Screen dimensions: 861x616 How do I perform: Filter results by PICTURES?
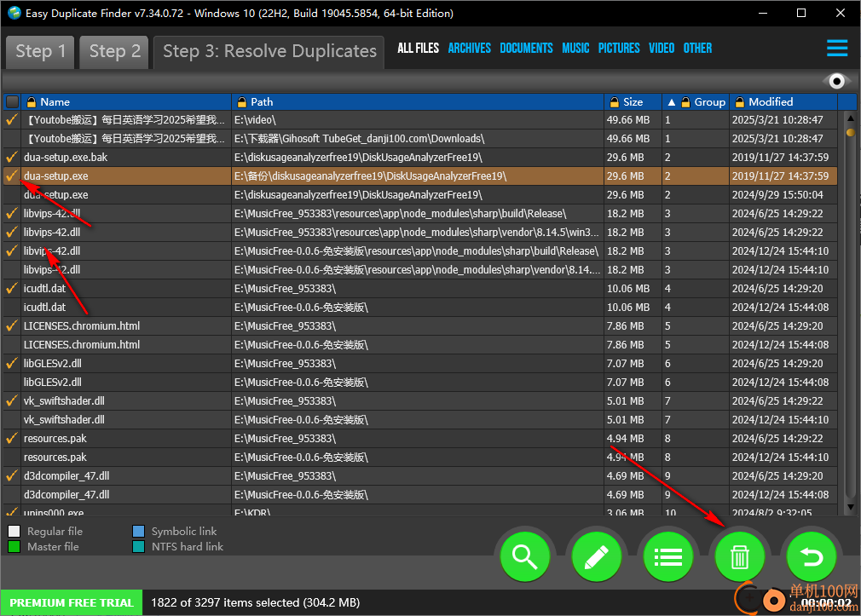pyautogui.click(x=619, y=49)
